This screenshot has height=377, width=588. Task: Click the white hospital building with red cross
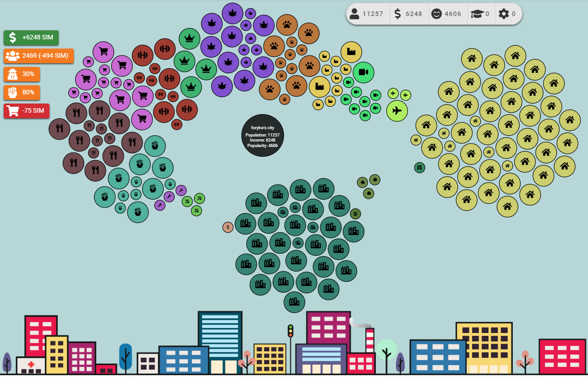31,366
